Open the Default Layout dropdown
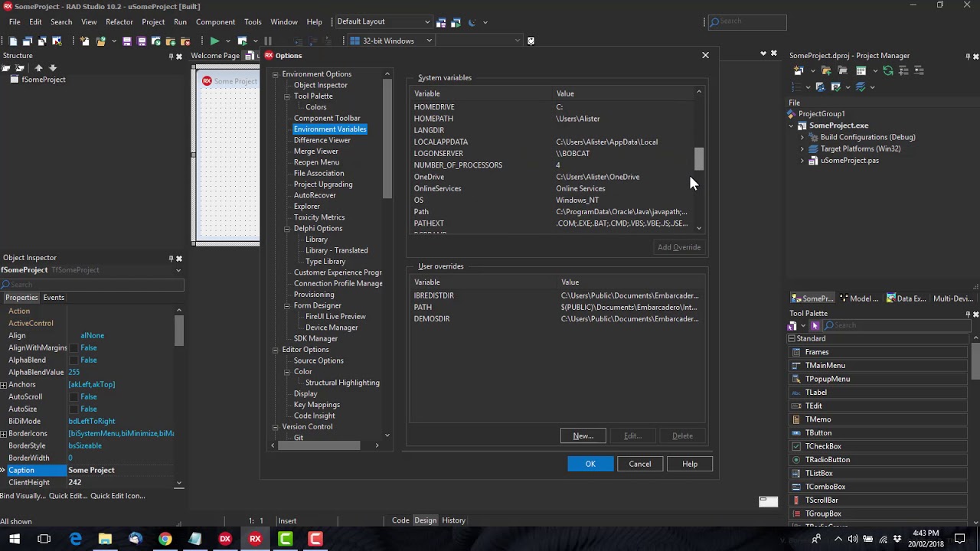The width and height of the screenshot is (980, 551). [x=427, y=21]
